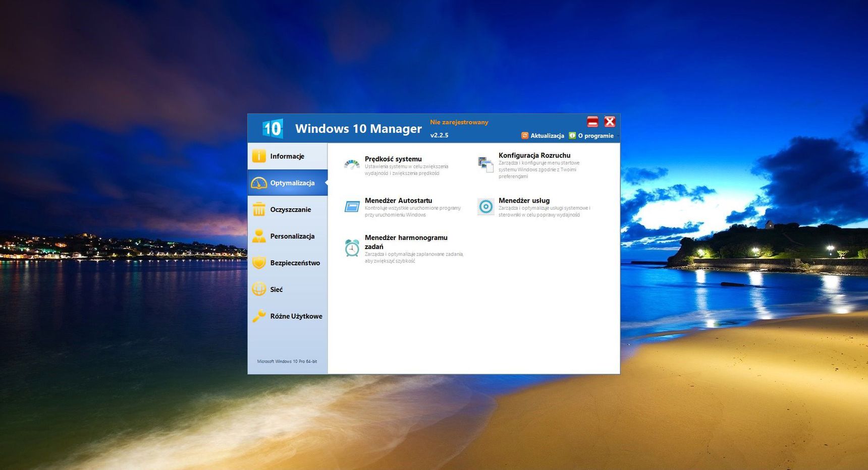Click the Menedżer usług description text
The width and height of the screenshot is (868, 470).
coord(544,211)
